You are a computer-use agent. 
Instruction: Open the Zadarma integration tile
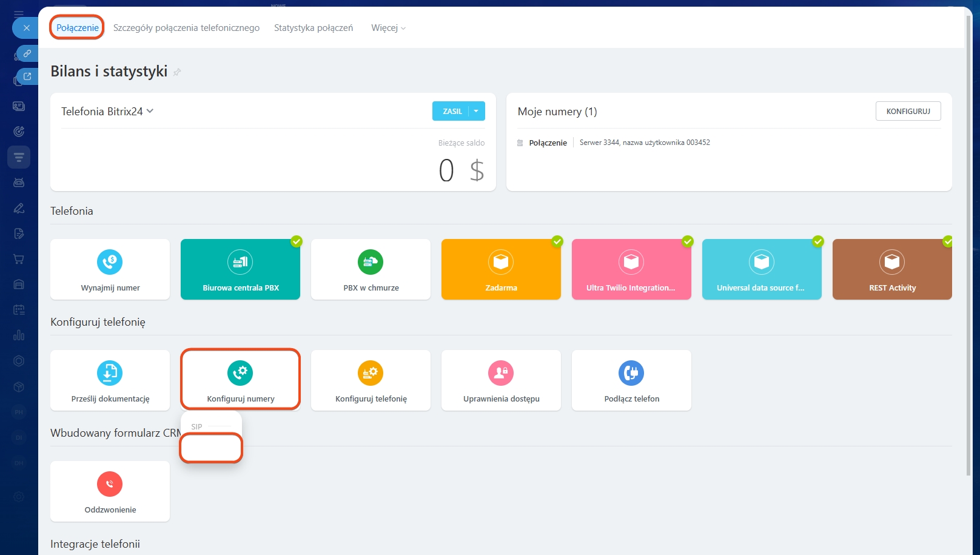pos(501,269)
